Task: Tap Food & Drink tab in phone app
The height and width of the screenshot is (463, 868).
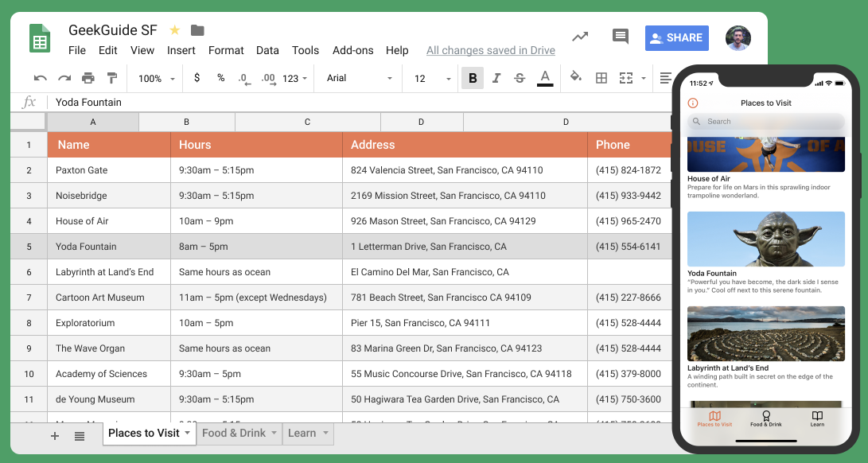Action: point(766,418)
